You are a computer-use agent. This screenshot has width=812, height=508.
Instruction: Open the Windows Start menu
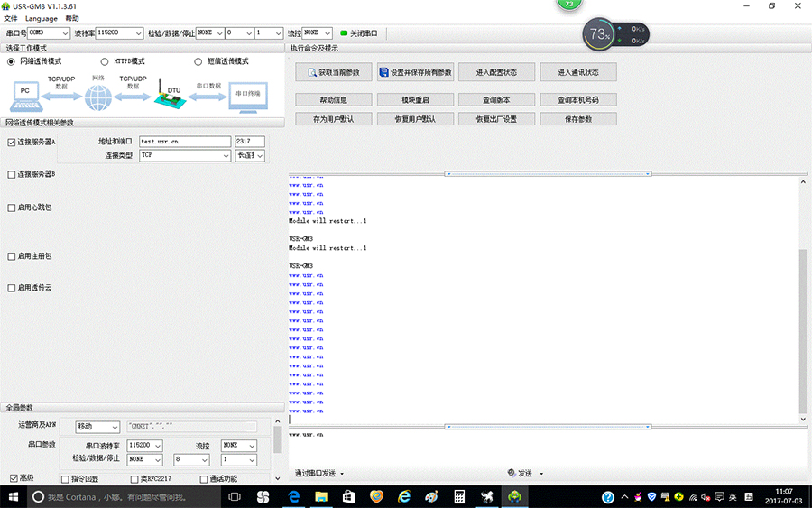[14, 496]
